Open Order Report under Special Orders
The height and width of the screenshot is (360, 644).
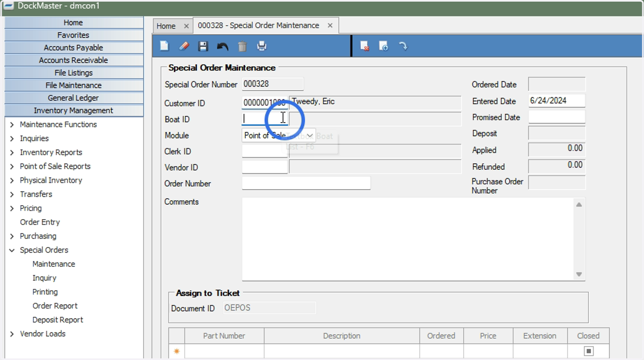coord(55,306)
